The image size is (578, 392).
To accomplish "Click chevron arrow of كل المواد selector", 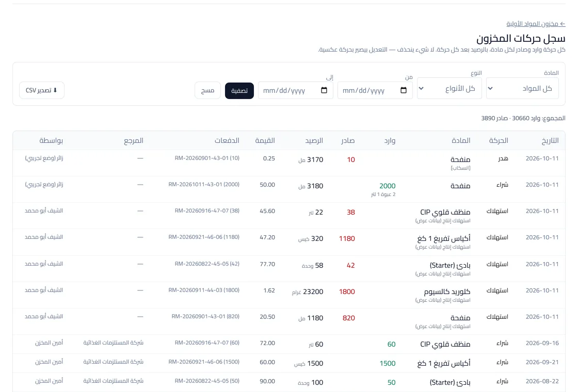I will (490, 88).
